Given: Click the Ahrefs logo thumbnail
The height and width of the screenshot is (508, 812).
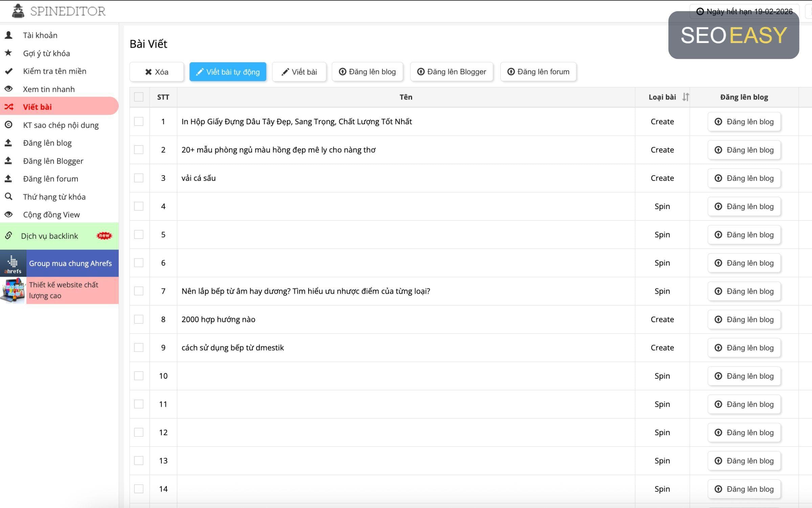Looking at the screenshot, I should click(13, 263).
